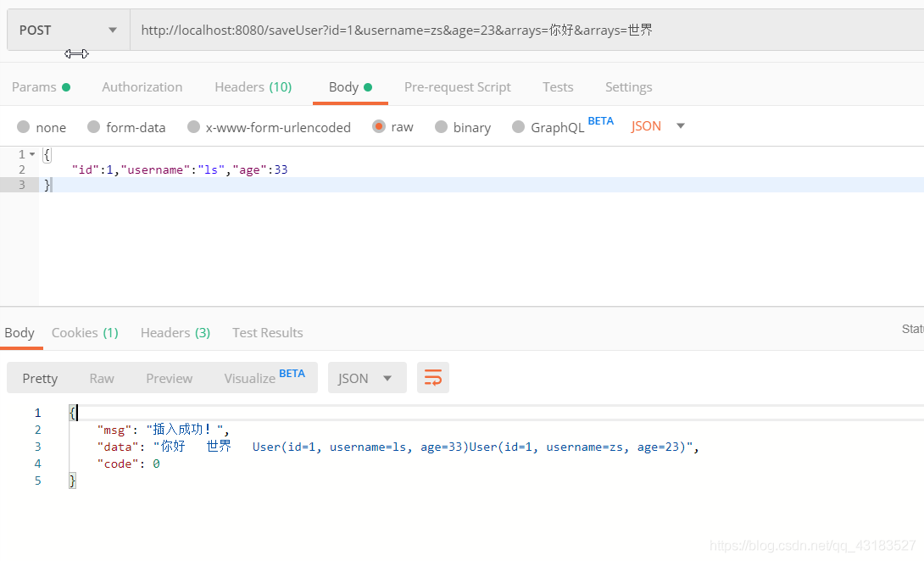Open the response Headers (3) tab
924x561 pixels.
(175, 333)
